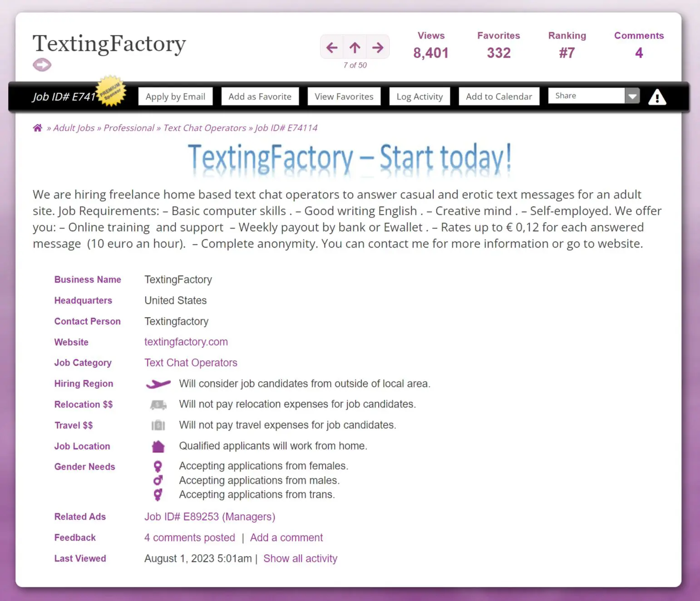Click Last Viewed date August 1, 2023 5:01am
The height and width of the screenshot is (601, 700).
point(198,558)
